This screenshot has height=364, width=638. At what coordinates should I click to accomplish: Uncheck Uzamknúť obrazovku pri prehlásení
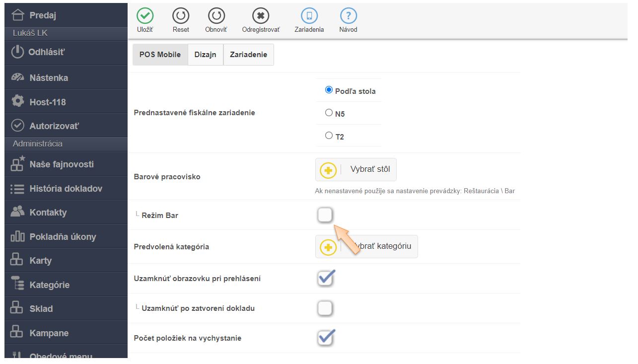coord(325,279)
